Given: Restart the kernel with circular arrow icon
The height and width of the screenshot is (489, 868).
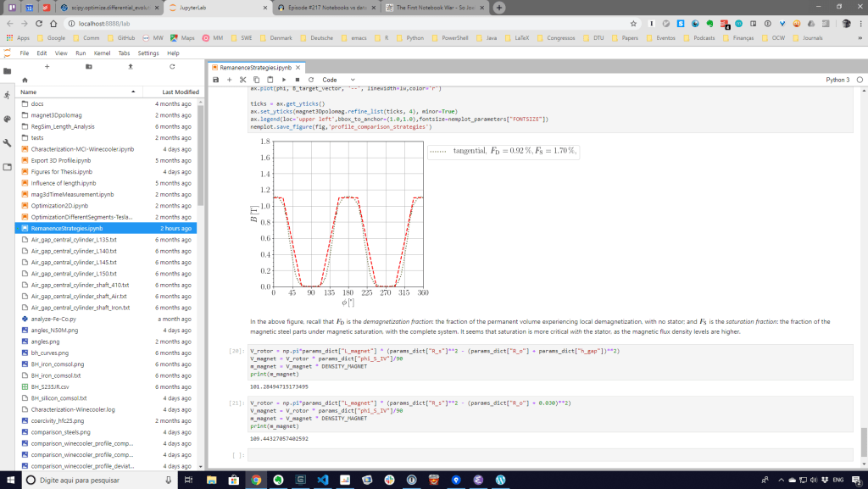Looking at the screenshot, I should click(x=310, y=79).
